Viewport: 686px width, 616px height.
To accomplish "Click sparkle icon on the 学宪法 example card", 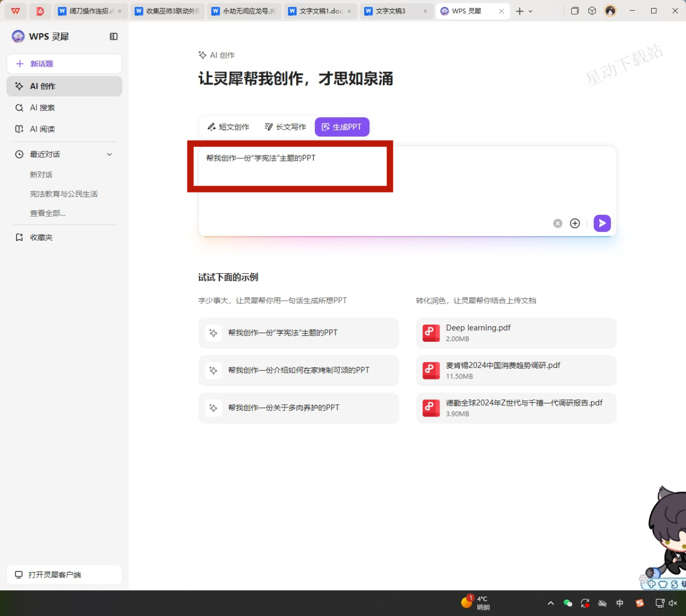I will 213,333.
